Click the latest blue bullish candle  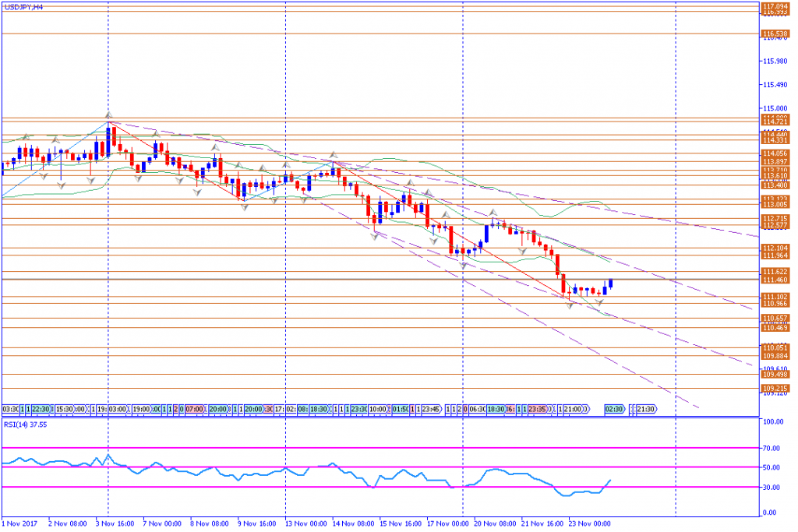pos(612,284)
